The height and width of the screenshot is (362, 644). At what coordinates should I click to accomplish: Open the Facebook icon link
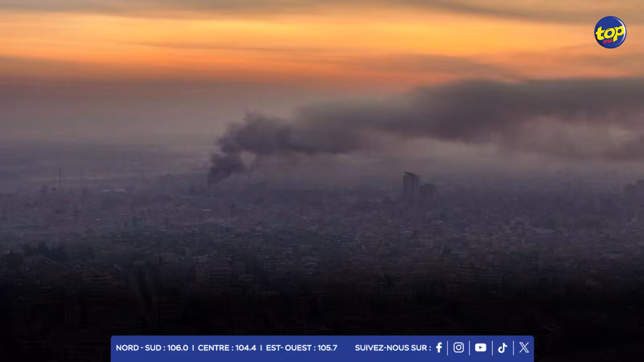pyautogui.click(x=439, y=348)
